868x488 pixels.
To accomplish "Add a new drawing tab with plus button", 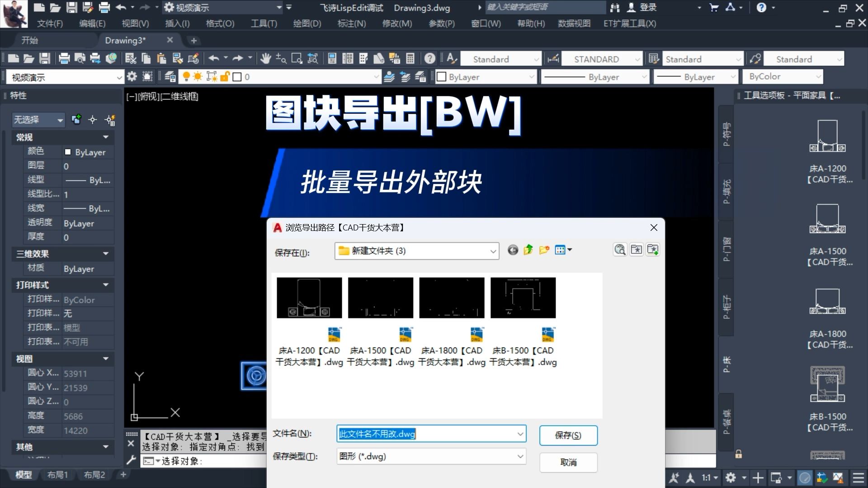I will (x=193, y=41).
